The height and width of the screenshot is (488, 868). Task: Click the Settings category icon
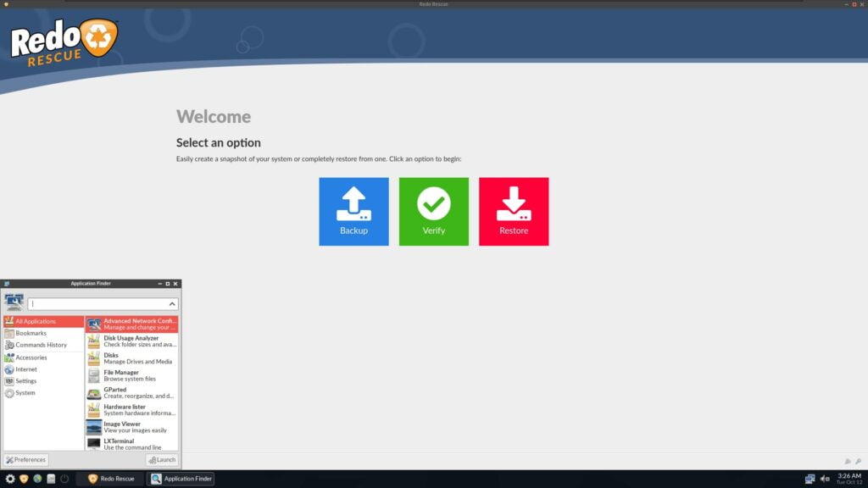coord(9,380)
